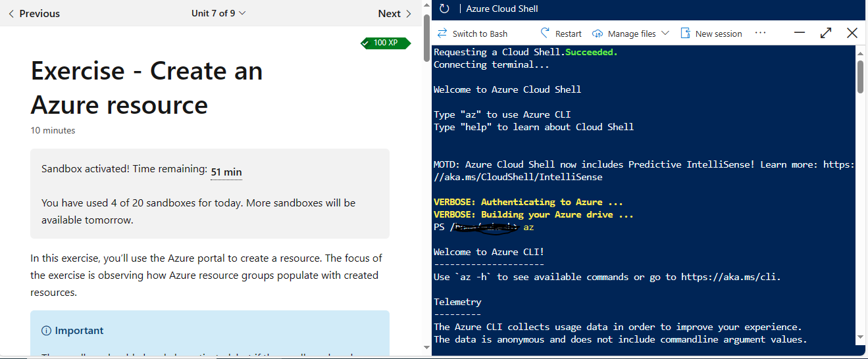
Task: Click the lesson page vertical scrollbar
Action: 426,39
